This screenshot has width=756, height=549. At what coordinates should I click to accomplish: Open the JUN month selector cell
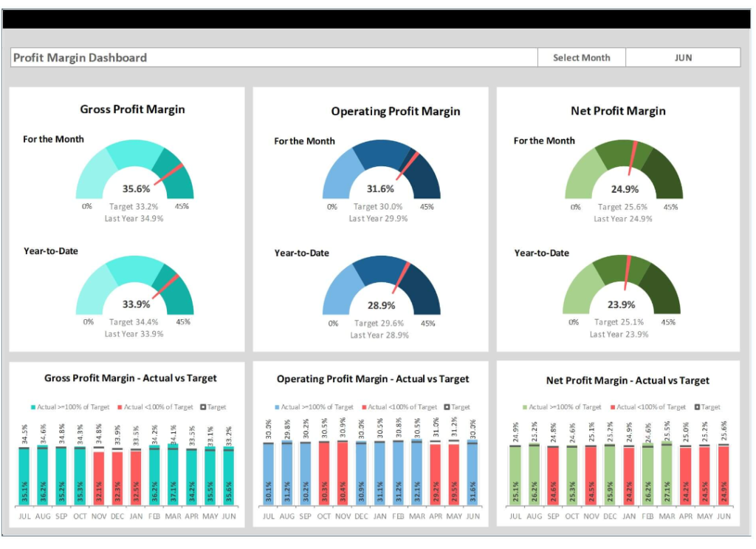[682, 58]
